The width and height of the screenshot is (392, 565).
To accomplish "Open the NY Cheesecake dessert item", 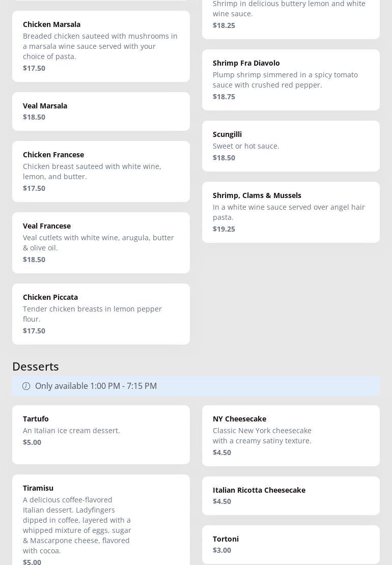I will 291,435.
